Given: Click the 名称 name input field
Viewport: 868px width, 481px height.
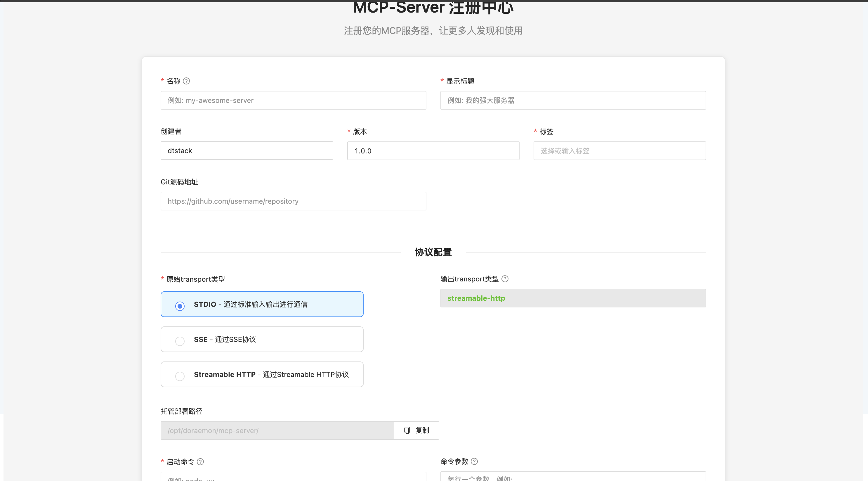Looking at the screenshot, I should pos(293,100).
